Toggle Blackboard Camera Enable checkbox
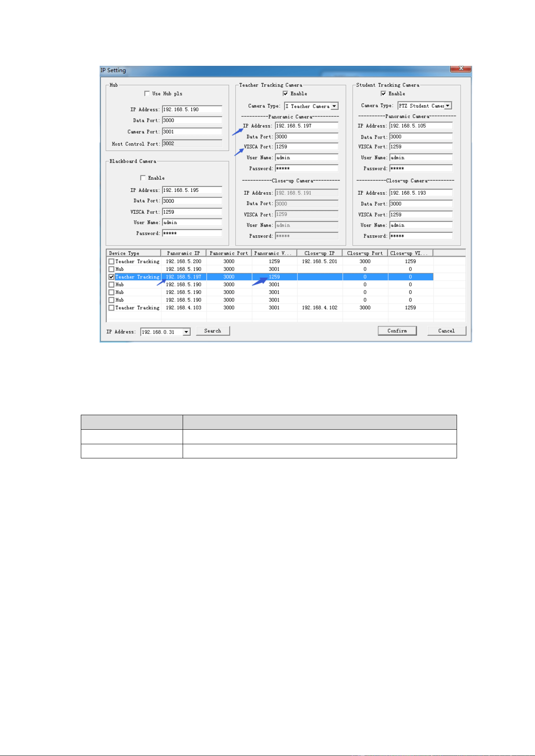This screenshot has height=756, width=535. tap(143, 178)
